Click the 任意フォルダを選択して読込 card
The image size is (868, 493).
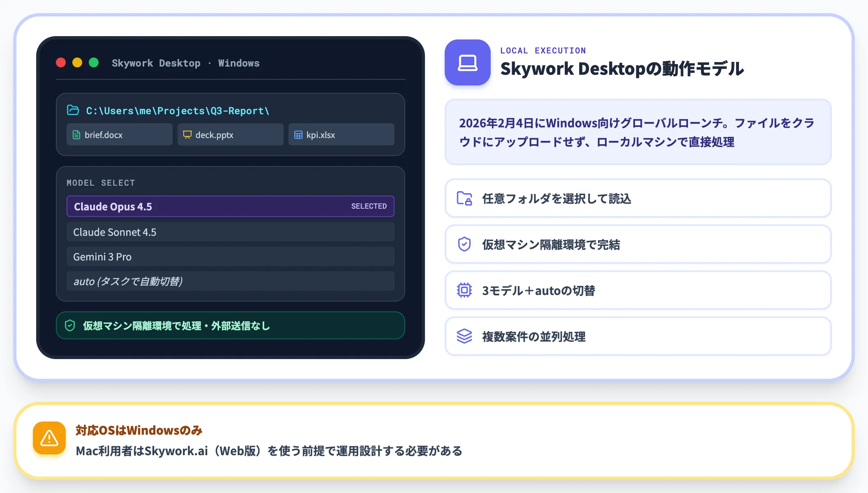(x=638, y=198)
